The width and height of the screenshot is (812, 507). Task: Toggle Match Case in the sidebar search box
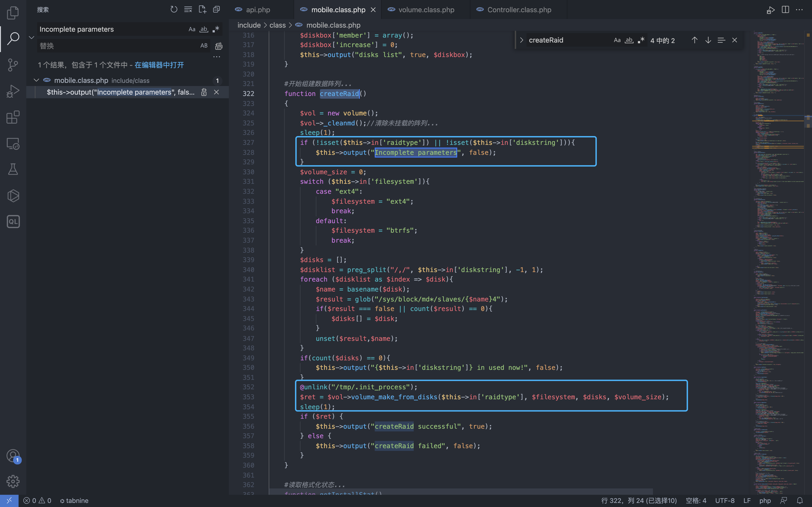click(192, 29)
